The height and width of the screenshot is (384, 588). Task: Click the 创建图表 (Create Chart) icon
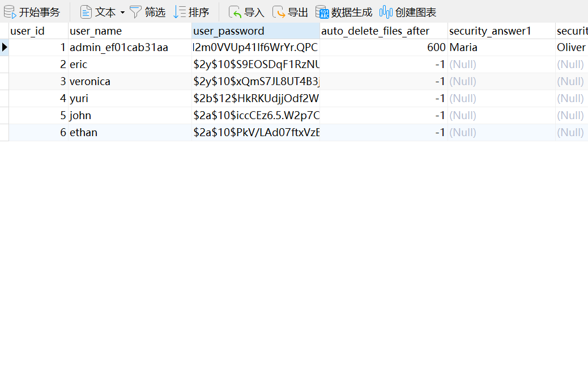coord(386,12)
